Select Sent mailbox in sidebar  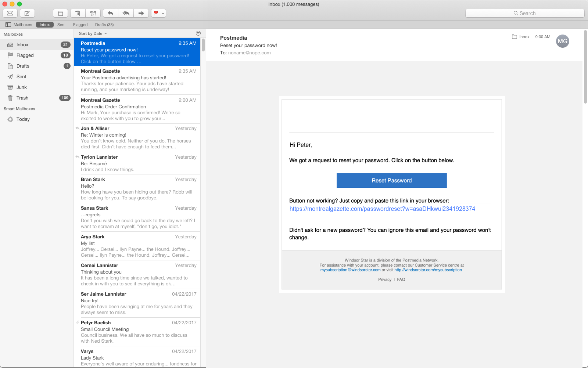click(37, 77)
